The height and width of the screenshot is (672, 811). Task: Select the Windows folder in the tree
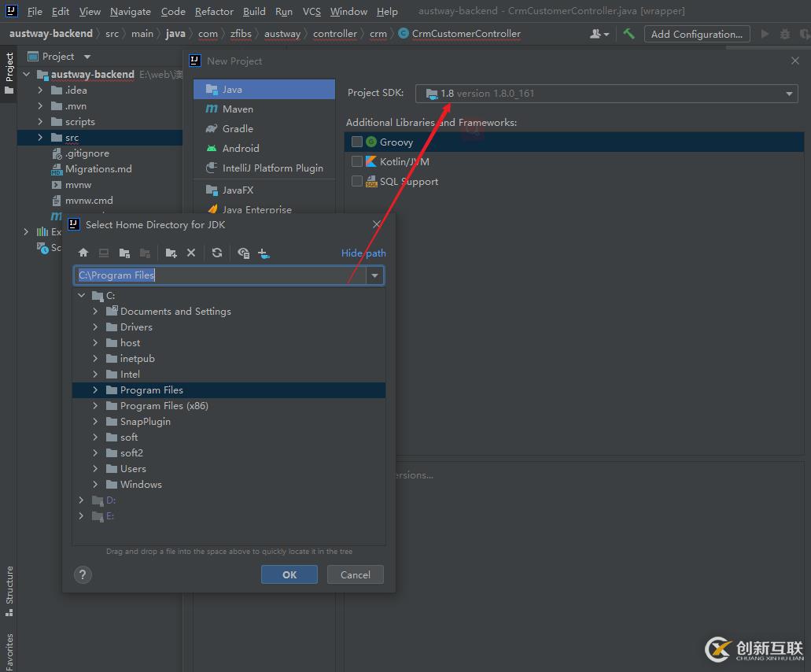141,485
